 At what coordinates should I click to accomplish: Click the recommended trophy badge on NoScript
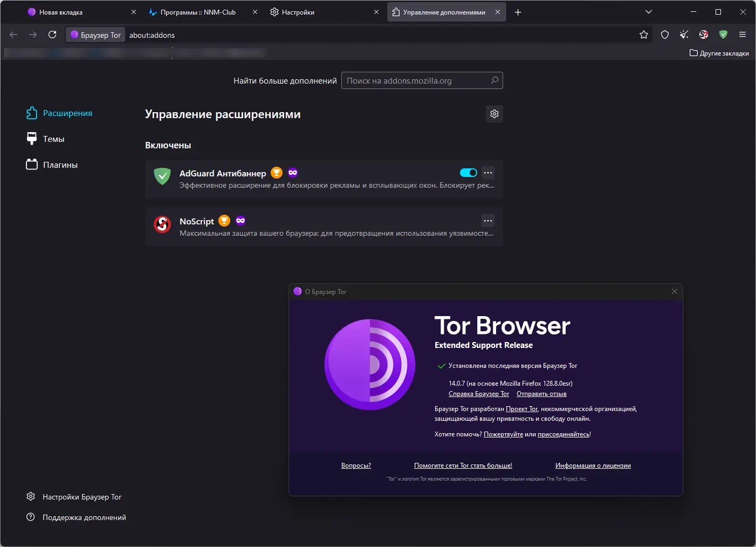pyautogui.click(x=224, y=221)
